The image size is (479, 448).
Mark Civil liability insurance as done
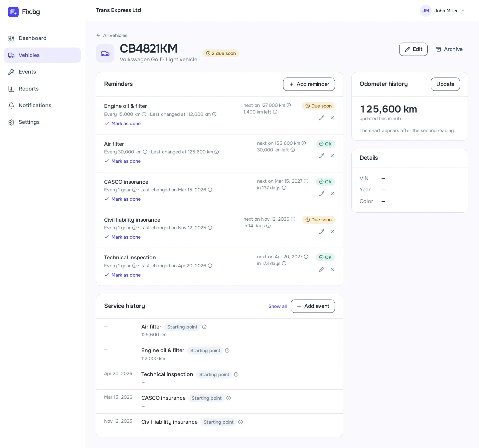pos(122,237)
